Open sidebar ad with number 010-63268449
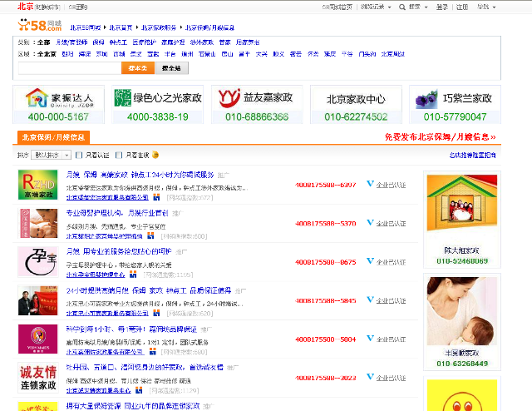532x411 pixels. (462, 322)
